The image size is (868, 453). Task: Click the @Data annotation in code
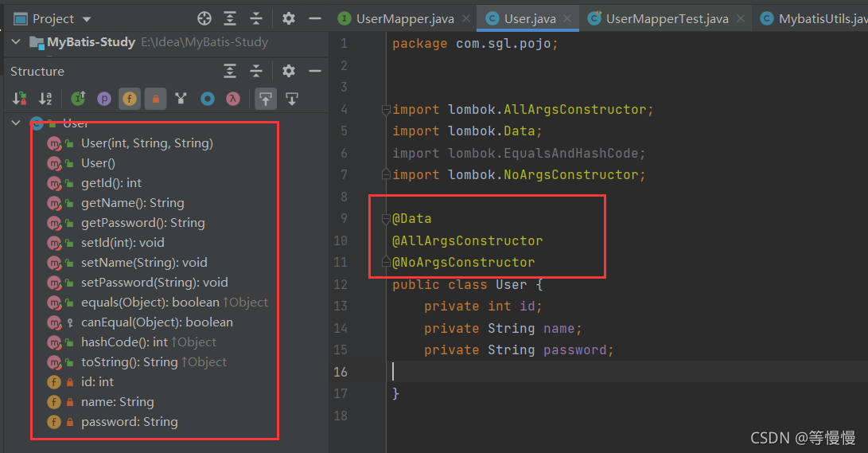411,219
